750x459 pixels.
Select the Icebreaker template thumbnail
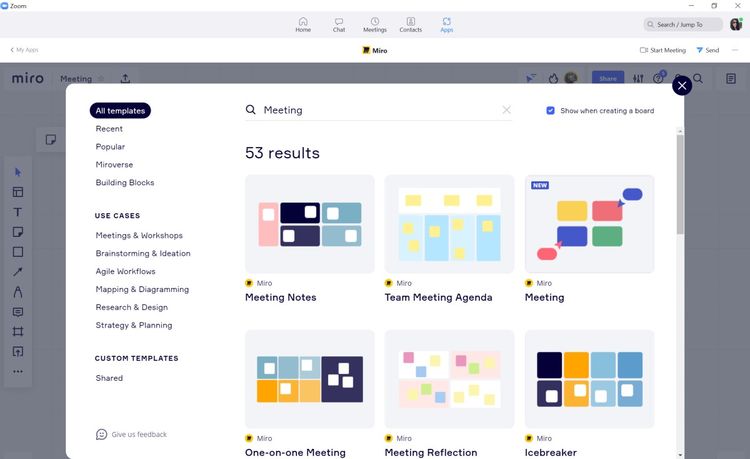point(589,379)
